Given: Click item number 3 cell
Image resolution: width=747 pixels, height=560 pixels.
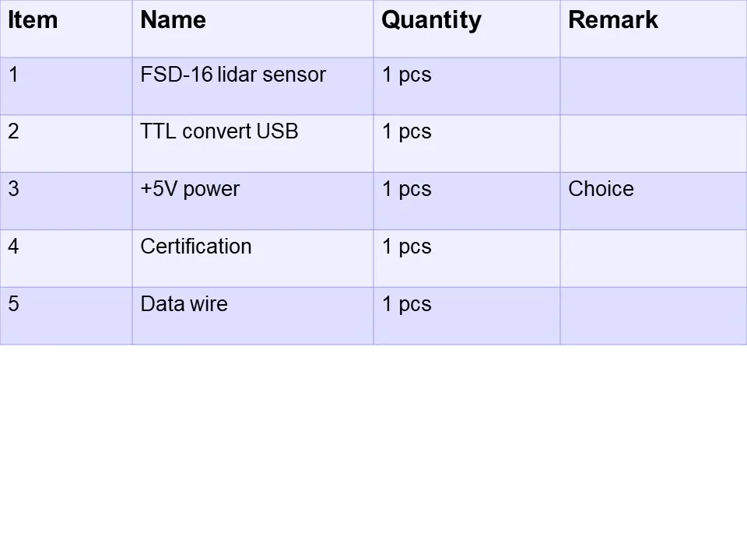Looking at the screenshot, I should [66, 201].
